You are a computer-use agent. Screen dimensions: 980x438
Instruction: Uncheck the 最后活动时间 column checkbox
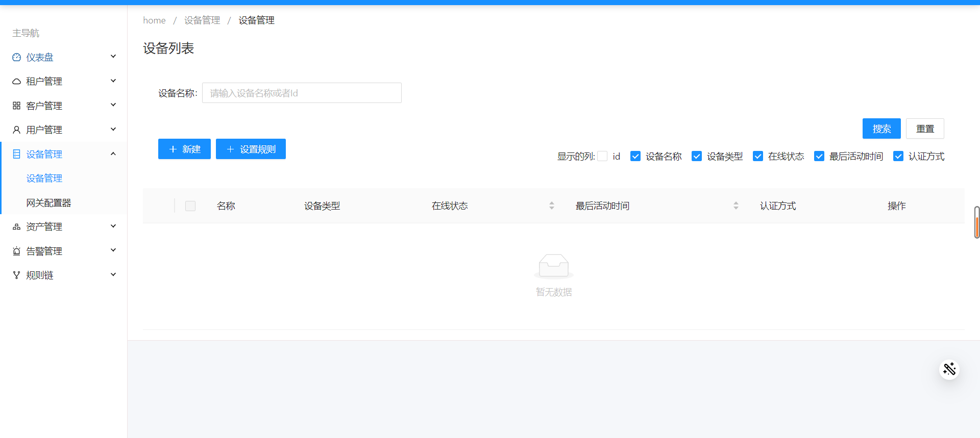click(x=819, y=156)
